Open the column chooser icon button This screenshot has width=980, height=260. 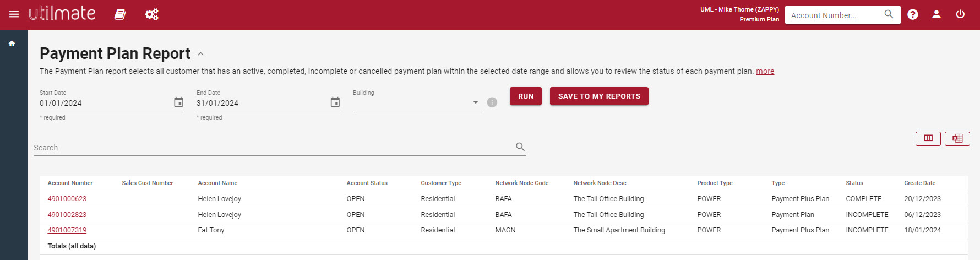928,138
